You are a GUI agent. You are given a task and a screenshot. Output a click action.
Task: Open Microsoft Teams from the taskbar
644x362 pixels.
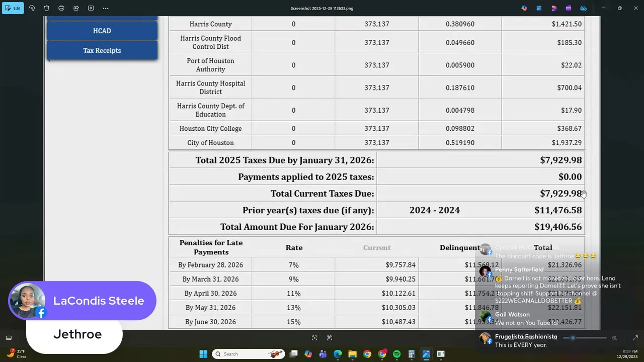point(323,354)
